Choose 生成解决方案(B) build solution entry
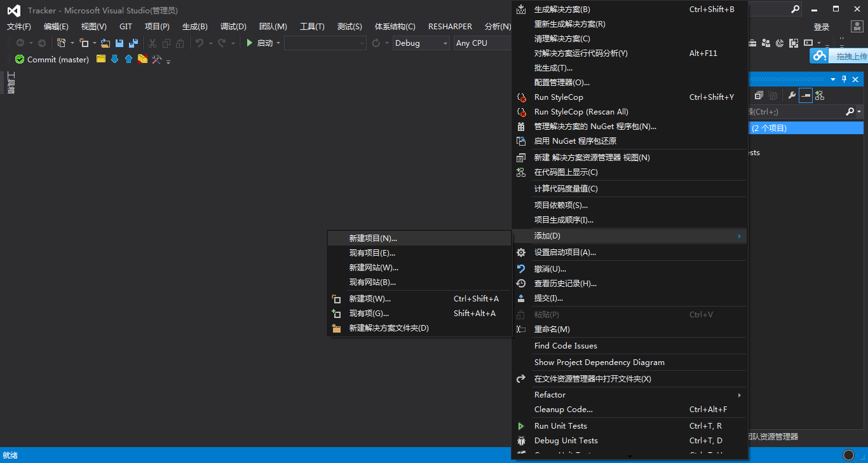Image resolution: width=868 pixels, height=463 pixels. click(629, 9)
